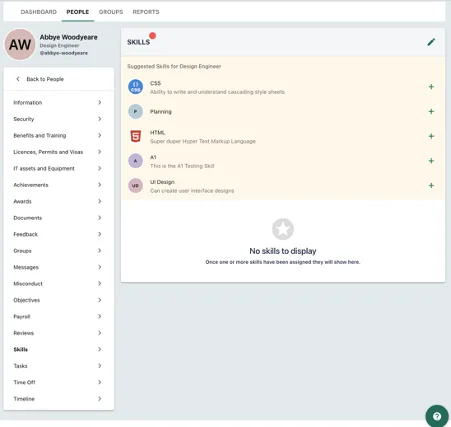Open the help question mark button
The image size is (451, 427).
437,416
